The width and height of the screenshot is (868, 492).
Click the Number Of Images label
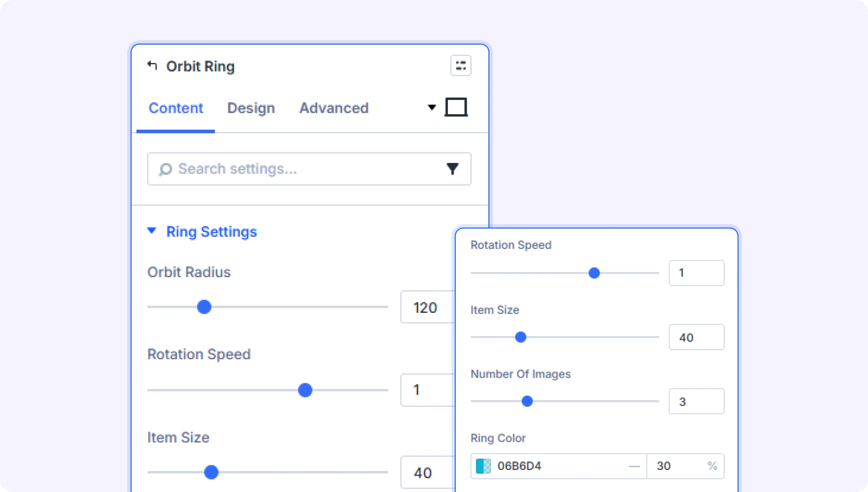(x=521, y=374)
